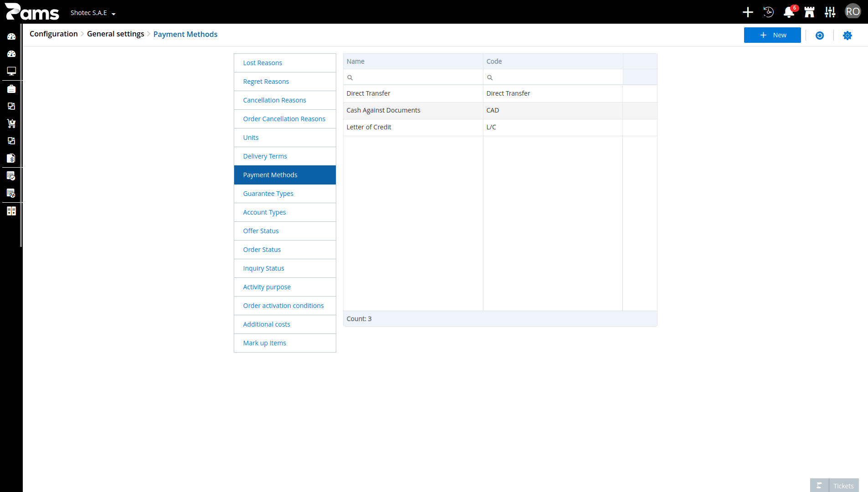Click the white plus icon in top bar
Screen dimensions: 868x492
[748, 12]
